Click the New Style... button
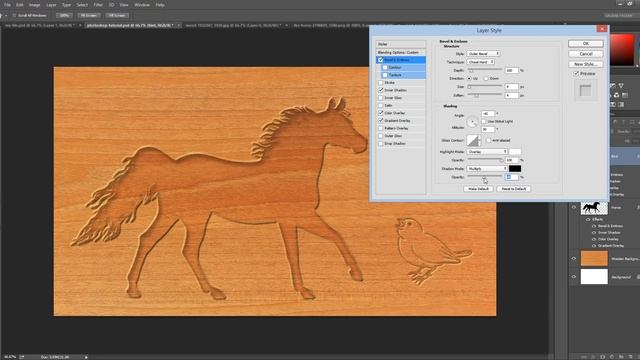 (585, 64)
